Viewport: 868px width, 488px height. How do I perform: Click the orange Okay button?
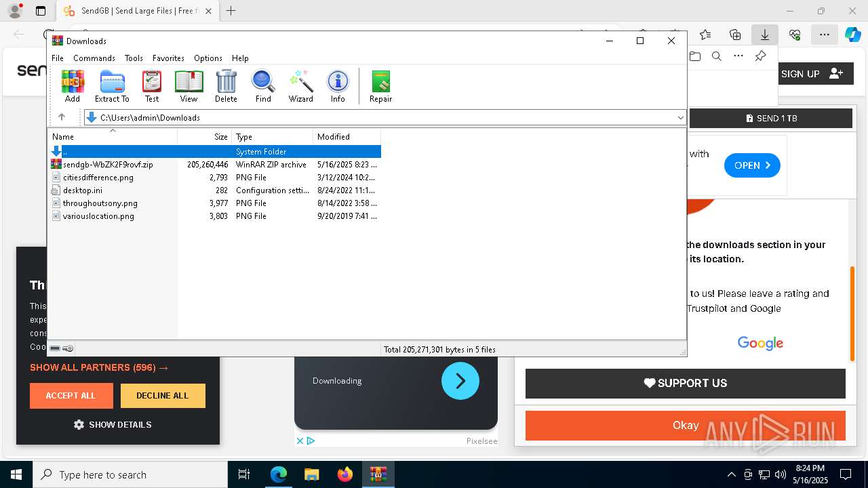coord(686,426)
